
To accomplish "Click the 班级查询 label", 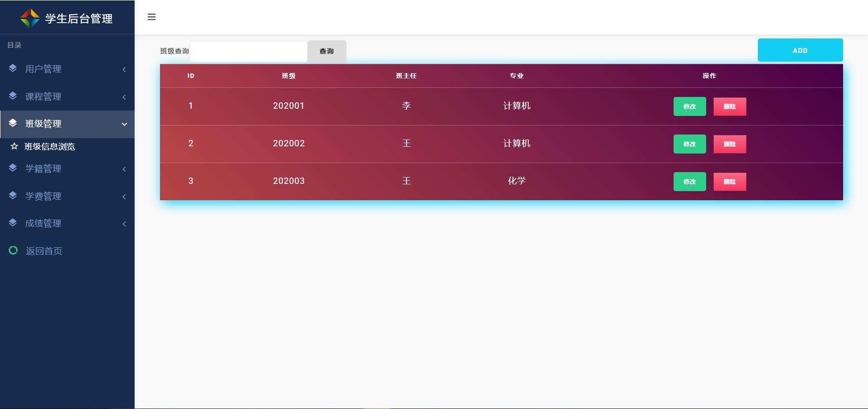I will pos(175,51).
